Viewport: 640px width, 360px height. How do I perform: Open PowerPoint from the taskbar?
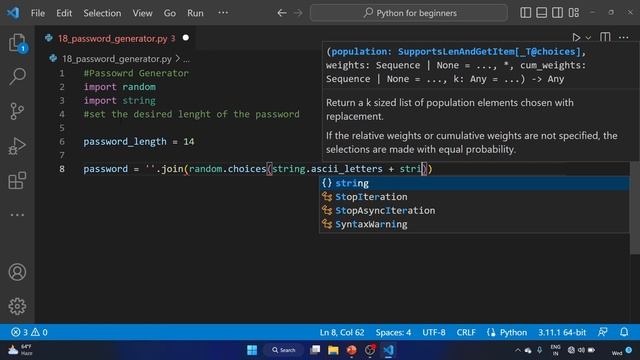coord(351,350)
